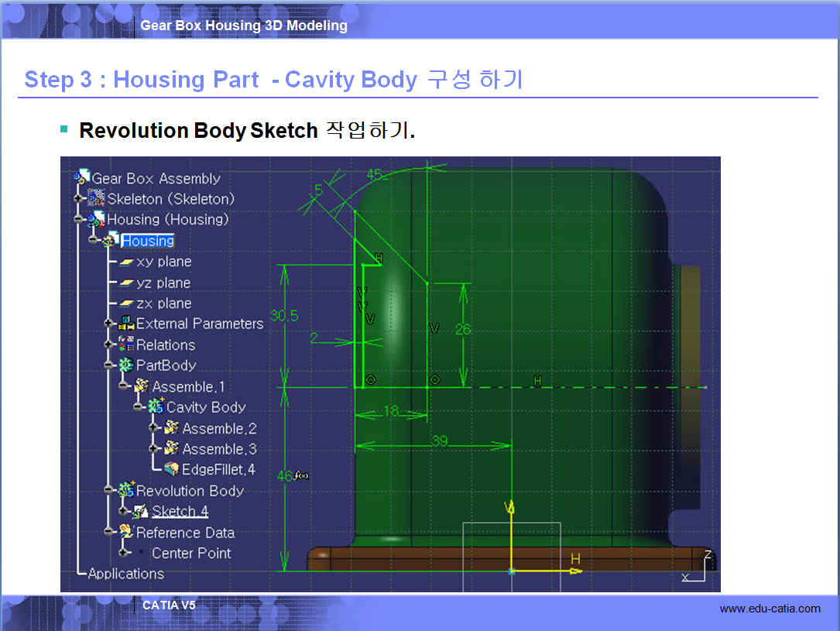Click the External Parameters icon
The image size is (840, 631).
point(125,324)
